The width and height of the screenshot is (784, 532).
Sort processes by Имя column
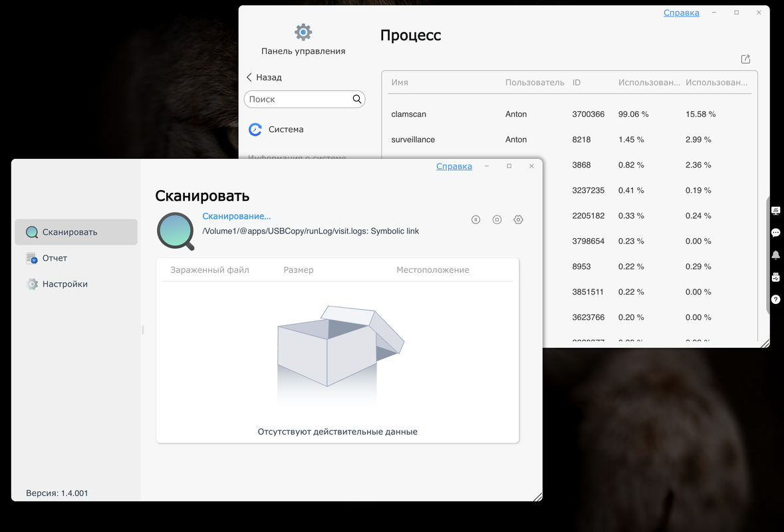[x=400, y=82]
